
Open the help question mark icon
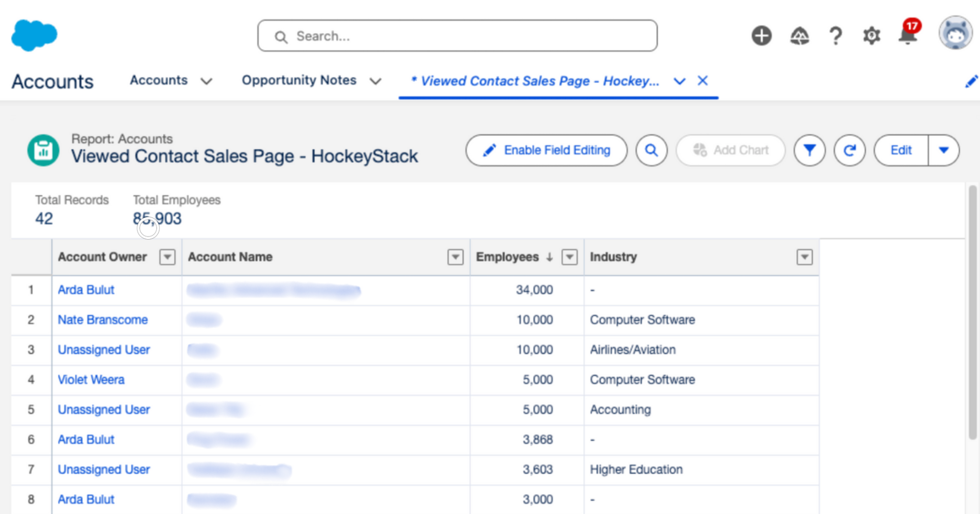coord(835,36)
